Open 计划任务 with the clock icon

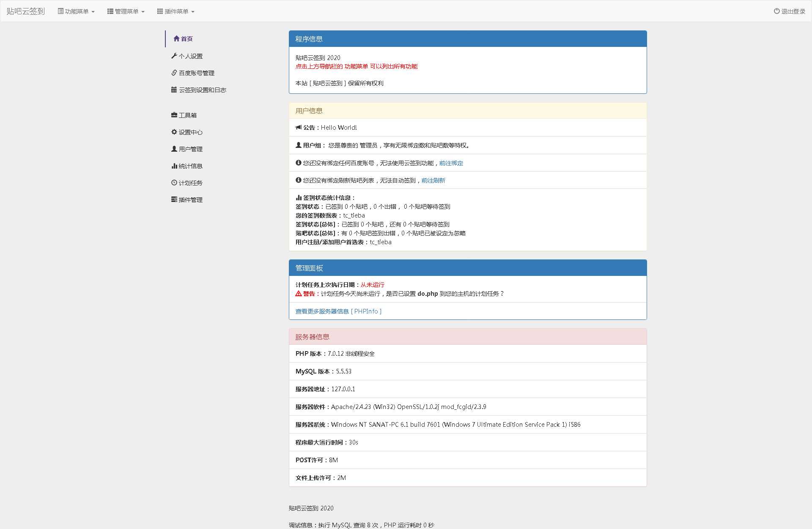pos(174,183)
